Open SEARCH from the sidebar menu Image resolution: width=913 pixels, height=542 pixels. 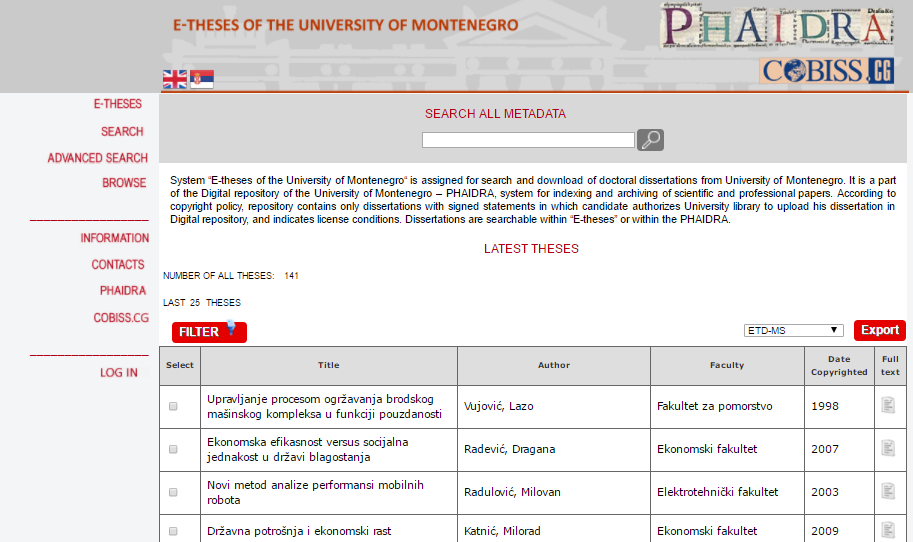[x=122, y=132]
